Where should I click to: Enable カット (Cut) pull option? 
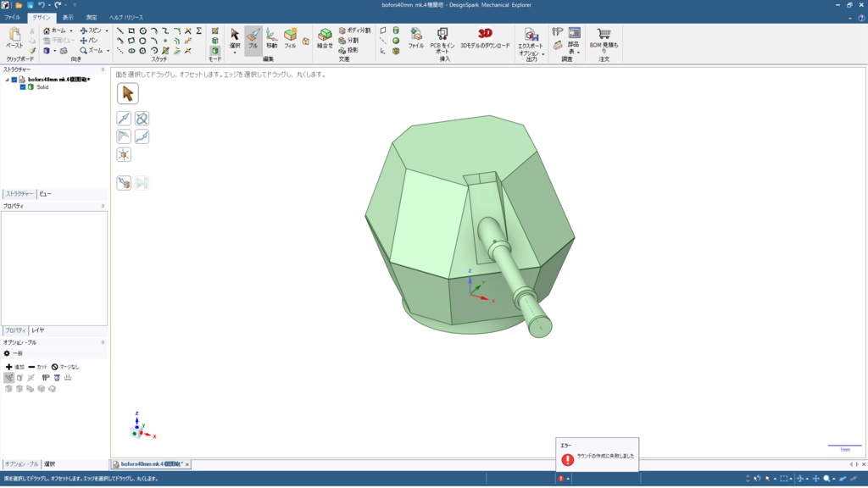tap(37, 367)
